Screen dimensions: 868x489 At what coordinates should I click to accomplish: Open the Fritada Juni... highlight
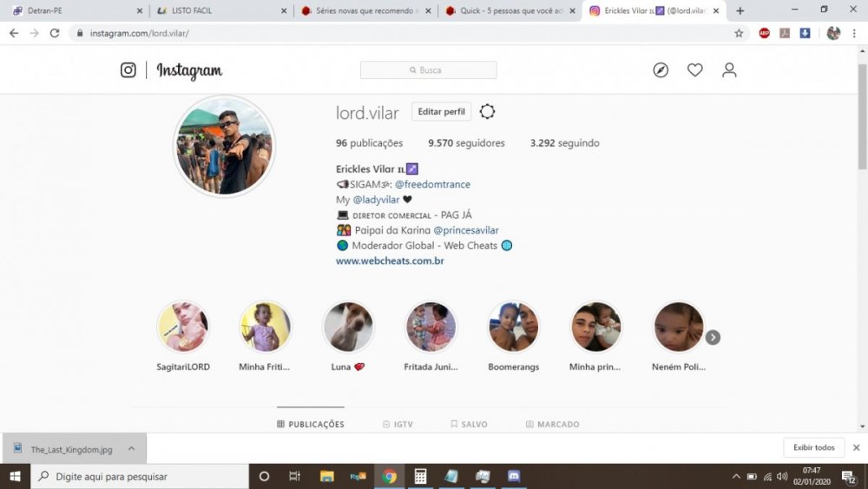431,327
